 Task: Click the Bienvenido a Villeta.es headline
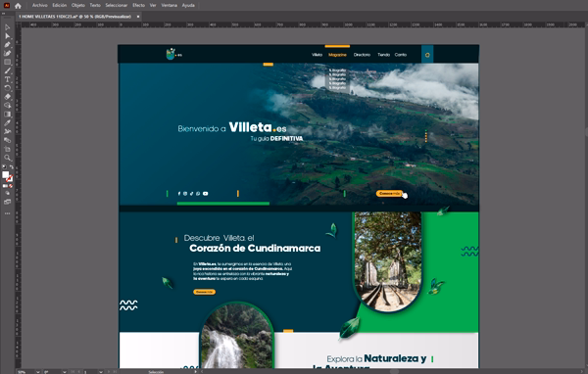[232, 128]
